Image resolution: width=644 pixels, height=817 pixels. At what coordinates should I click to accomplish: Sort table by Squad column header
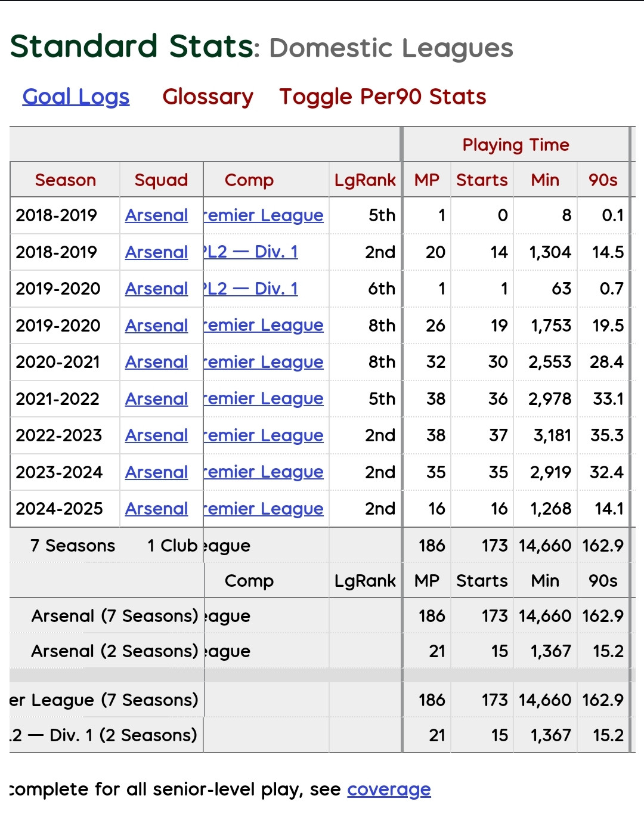click(161, 180)
